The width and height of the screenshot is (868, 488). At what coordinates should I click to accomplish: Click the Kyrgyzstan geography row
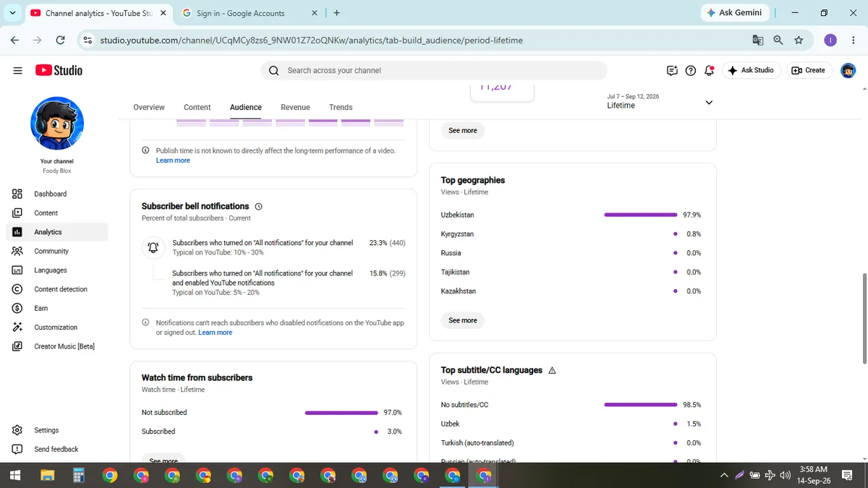571,234
